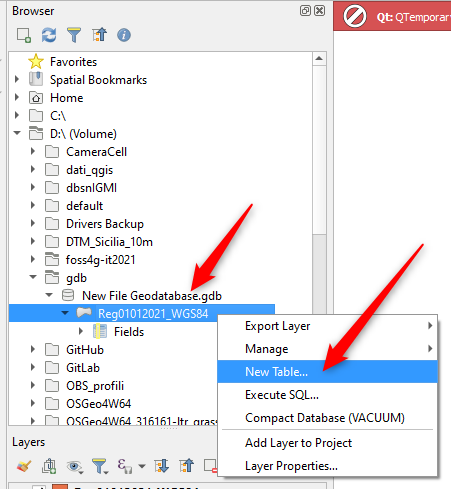Open the Manage Map Themes eye icon
Image resolution: width=451 pixels, height=489 pixels.
(74, 466)
